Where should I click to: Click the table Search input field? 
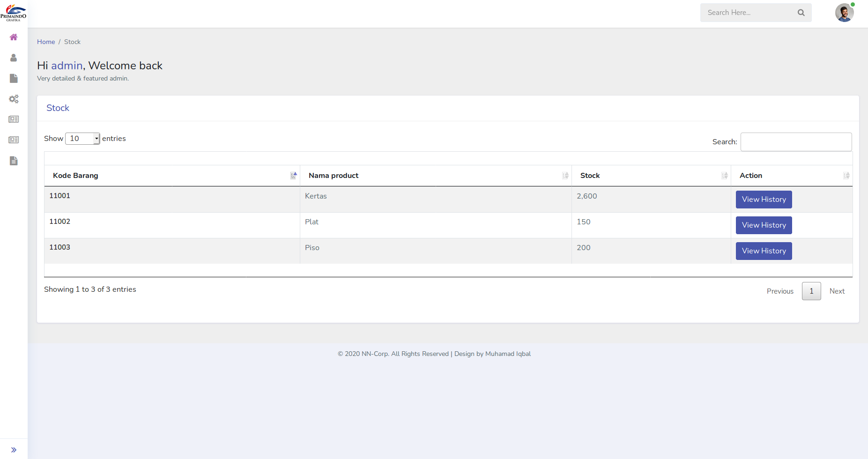click(x=796, y=142)
